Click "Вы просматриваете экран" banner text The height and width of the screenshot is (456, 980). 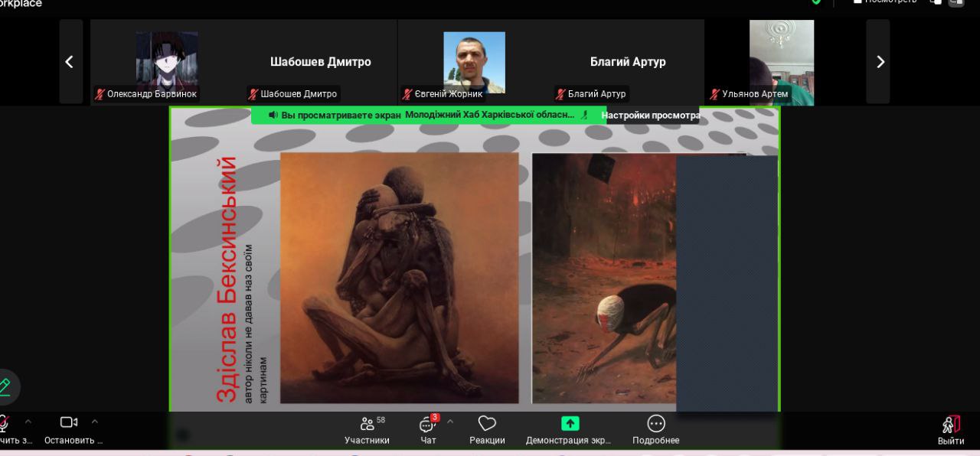click(341, 115)
